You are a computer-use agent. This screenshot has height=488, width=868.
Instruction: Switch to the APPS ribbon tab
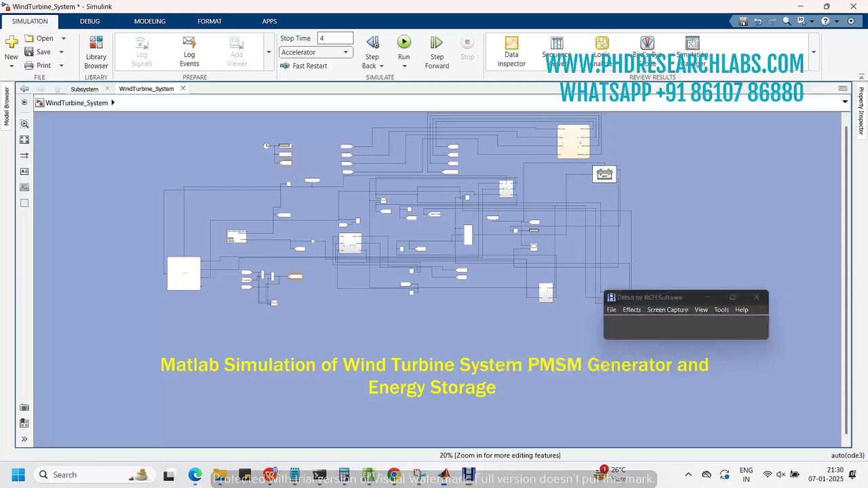tap(269, 21)
